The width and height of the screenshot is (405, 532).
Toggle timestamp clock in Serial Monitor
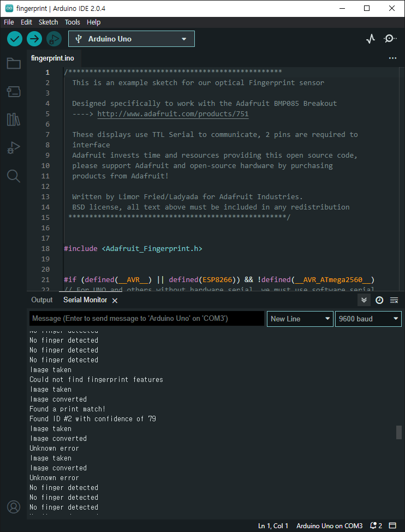(x=379, y=300)
